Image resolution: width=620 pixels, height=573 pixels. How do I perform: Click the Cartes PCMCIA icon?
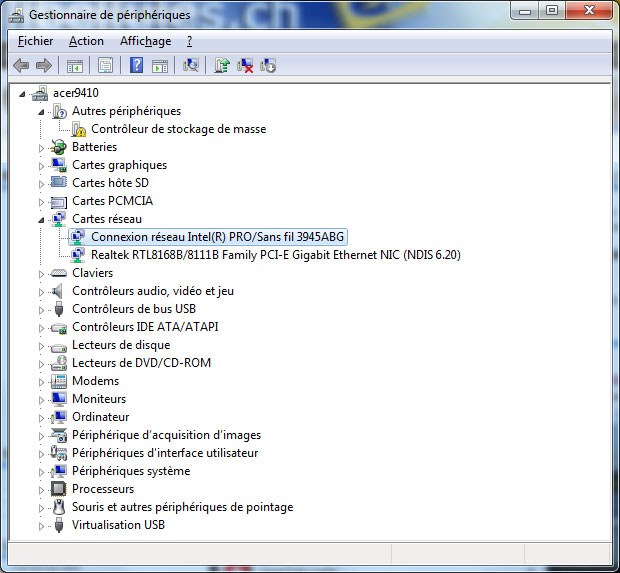pyautogui.click(x=59, y=201)
